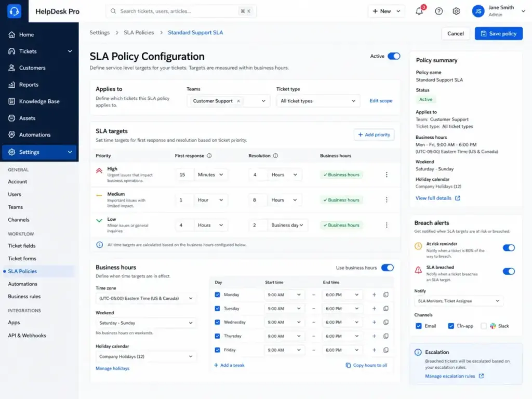This screenshot has width=532, height=399.
Task: Open Manage holidays link
Action: click(x=112, y=368)
